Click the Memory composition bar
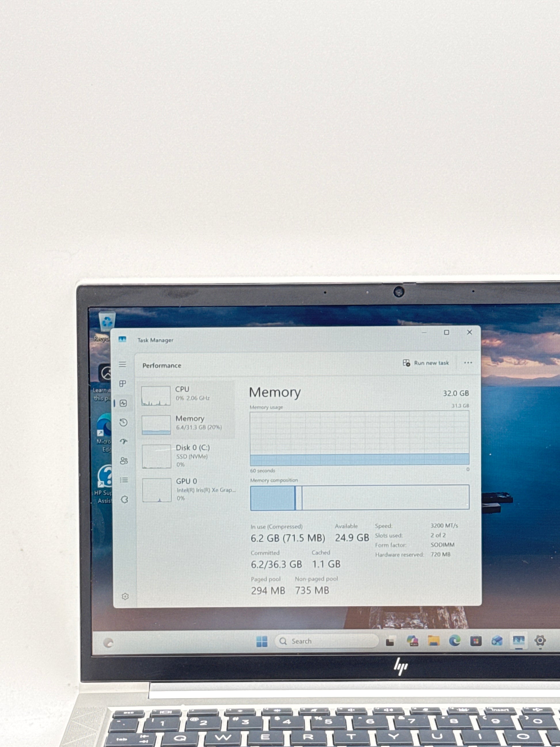Screen dimensions: 560x747 tap(359, 497)
